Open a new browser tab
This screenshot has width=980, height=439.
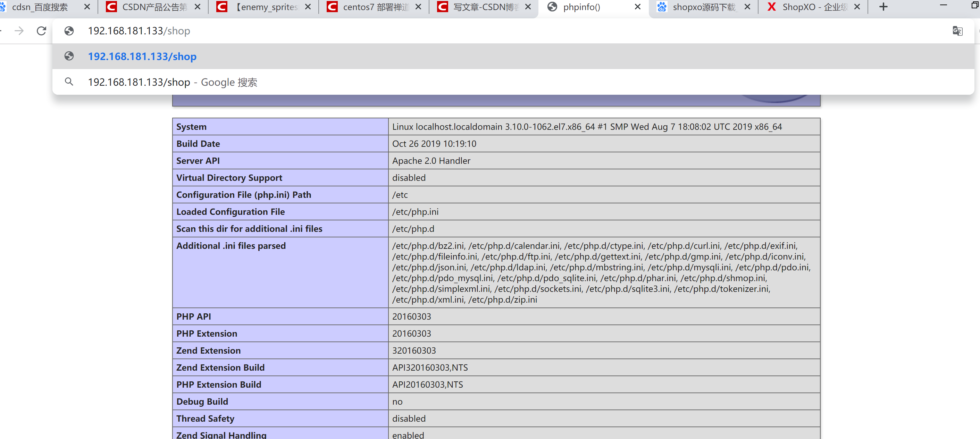[x=883, y=7]
